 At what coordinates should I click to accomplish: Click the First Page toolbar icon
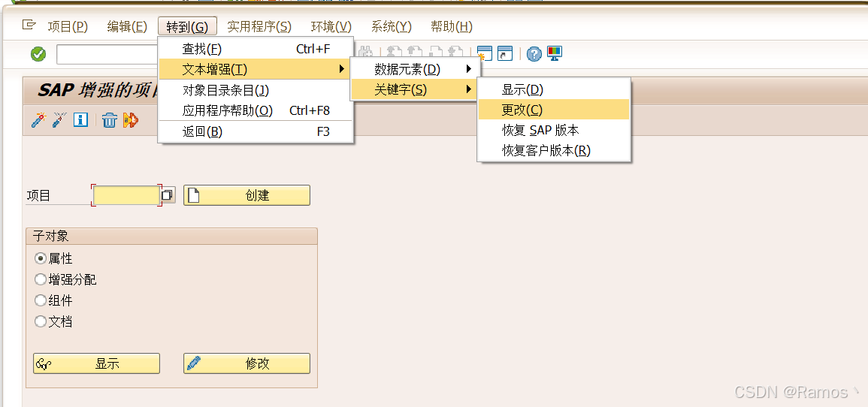[x=394, y=53]
